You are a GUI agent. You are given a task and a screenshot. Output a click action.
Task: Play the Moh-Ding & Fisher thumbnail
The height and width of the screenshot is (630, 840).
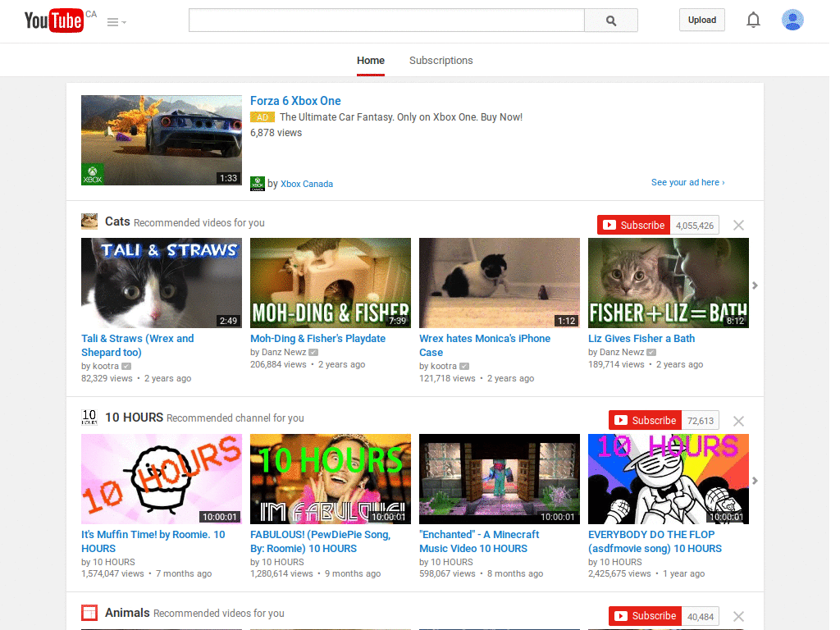coord(331,283)
